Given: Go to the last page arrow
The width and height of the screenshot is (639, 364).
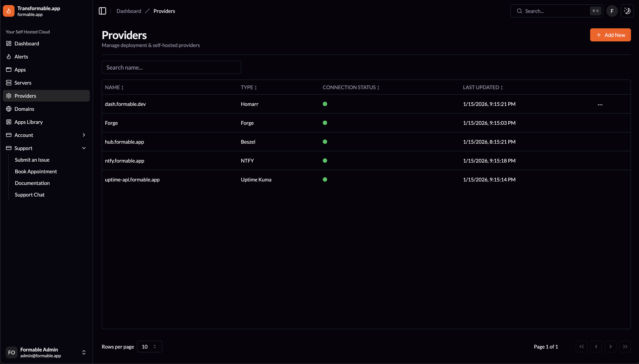Looking at the screenshot, I should [x=625, y=347].
